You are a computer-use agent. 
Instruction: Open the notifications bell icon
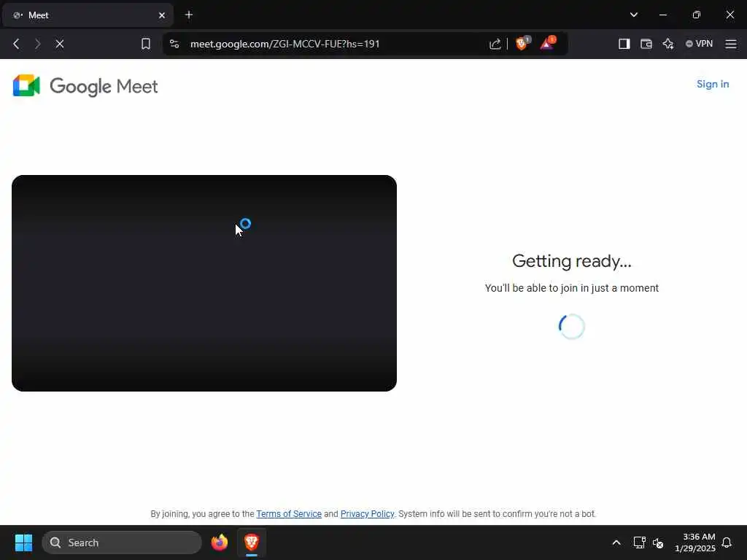click(727, 542)
